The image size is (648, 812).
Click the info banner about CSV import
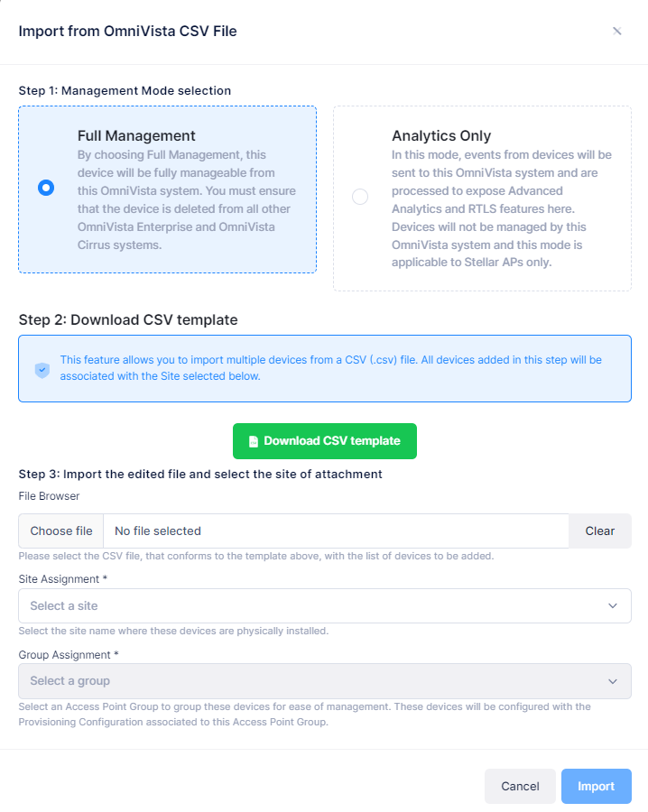tap(325, 369)
